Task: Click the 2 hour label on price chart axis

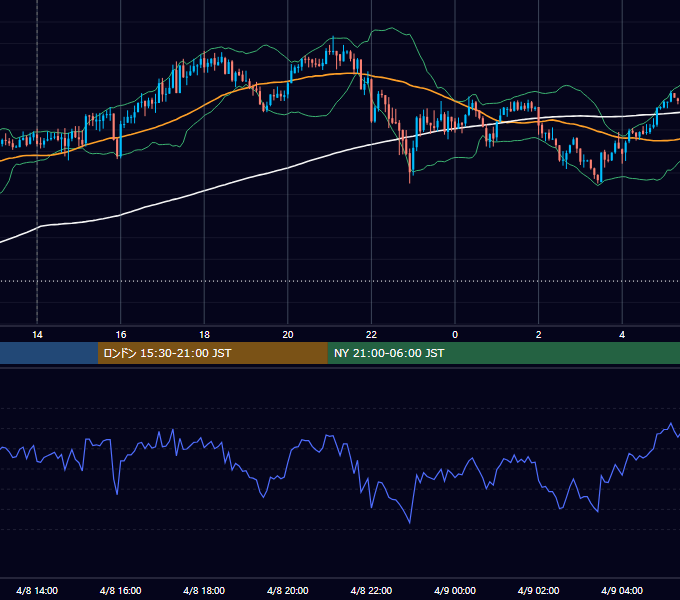Action: [539, 335]
